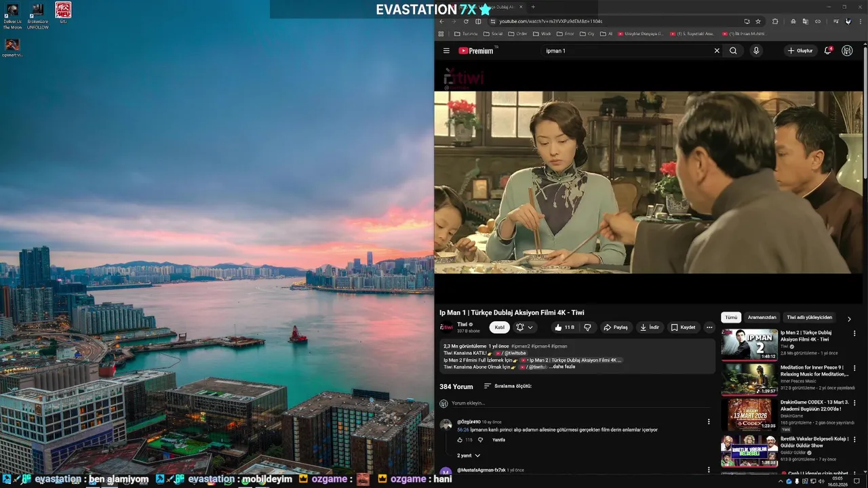Open Ip Man 2 suggested video thumbnail
Image resolution: width=868 pixels, height=488 pixels.
749,344
